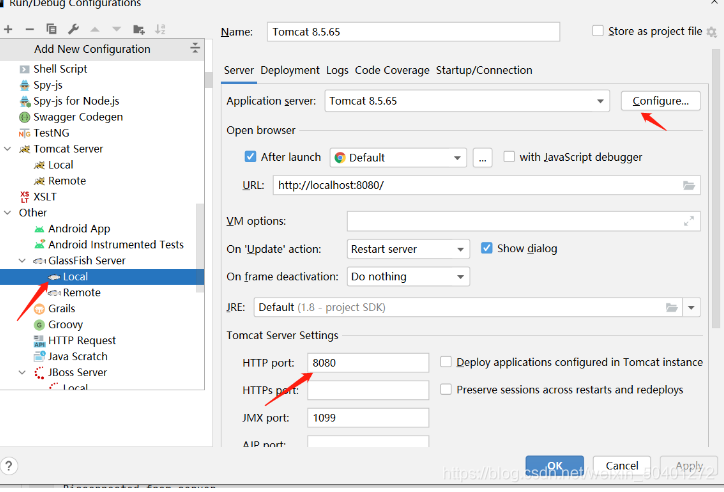Open JRE dropdown arrow
This screenshot has width=724, height=492.
(x=691, y=307)
